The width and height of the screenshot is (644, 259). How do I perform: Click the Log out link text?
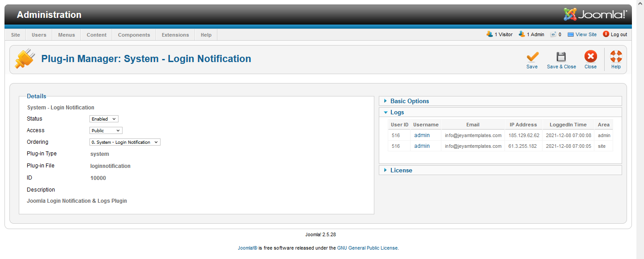[x=619, y=34]
